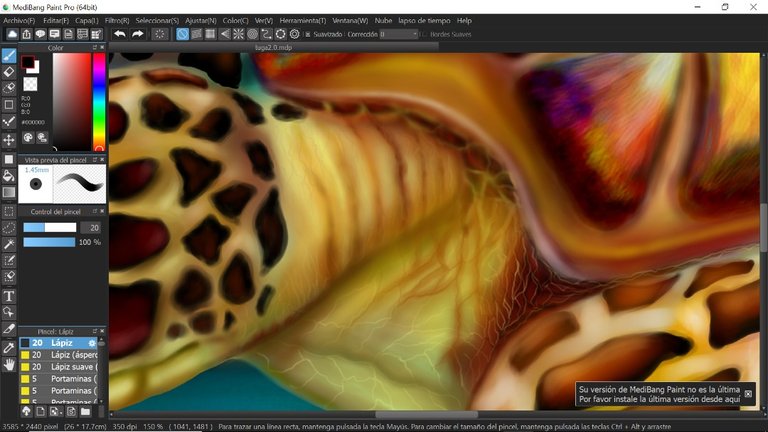Screen dimensions: 768x432
Task: Click the add brush from cloud button
Action: (x=26, y=411)
